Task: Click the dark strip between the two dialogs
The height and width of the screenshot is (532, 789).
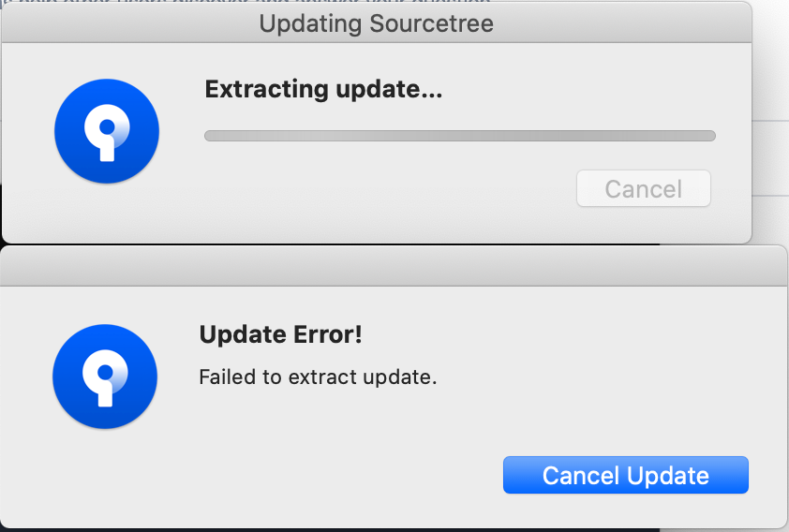Action: tap(330, 244)
